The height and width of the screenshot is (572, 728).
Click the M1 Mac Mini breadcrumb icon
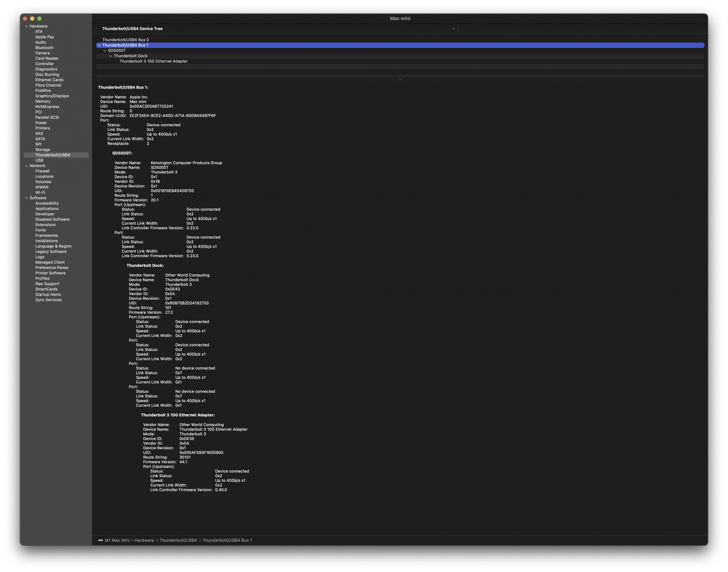click(100, 540)
